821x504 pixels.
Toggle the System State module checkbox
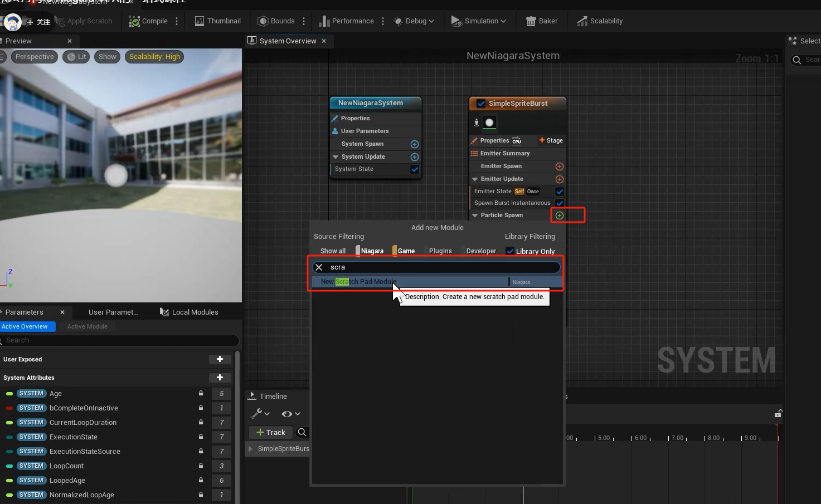(415, 169)
